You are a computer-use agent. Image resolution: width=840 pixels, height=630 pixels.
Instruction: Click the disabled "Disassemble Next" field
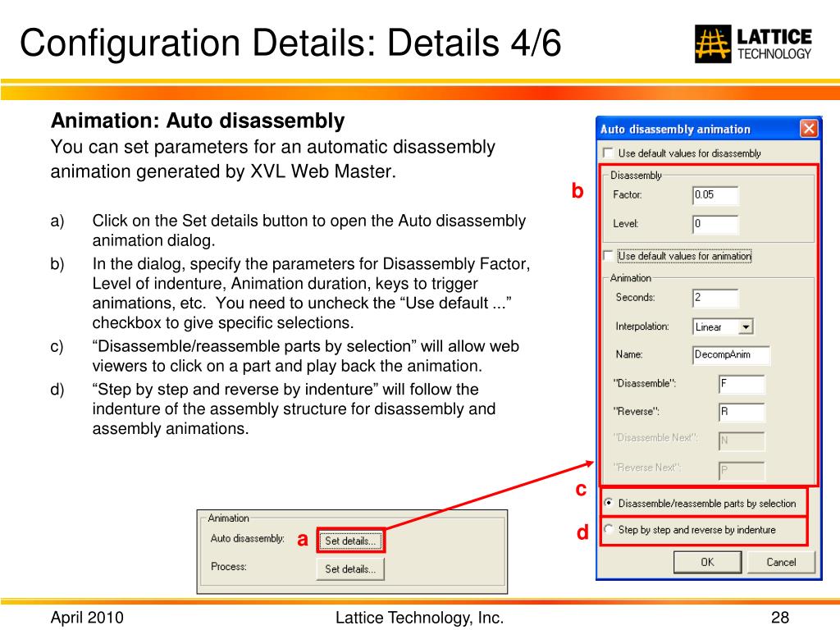coord(742,441)
